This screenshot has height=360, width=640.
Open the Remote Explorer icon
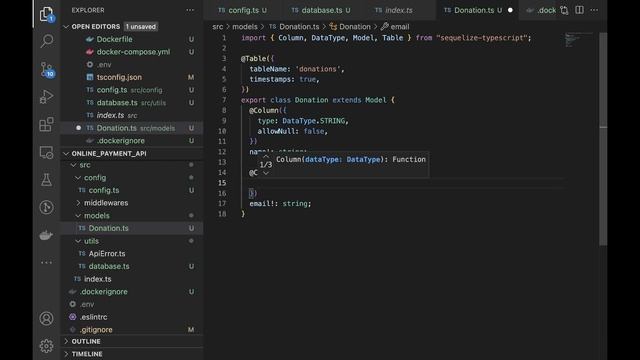click(47, 152)
